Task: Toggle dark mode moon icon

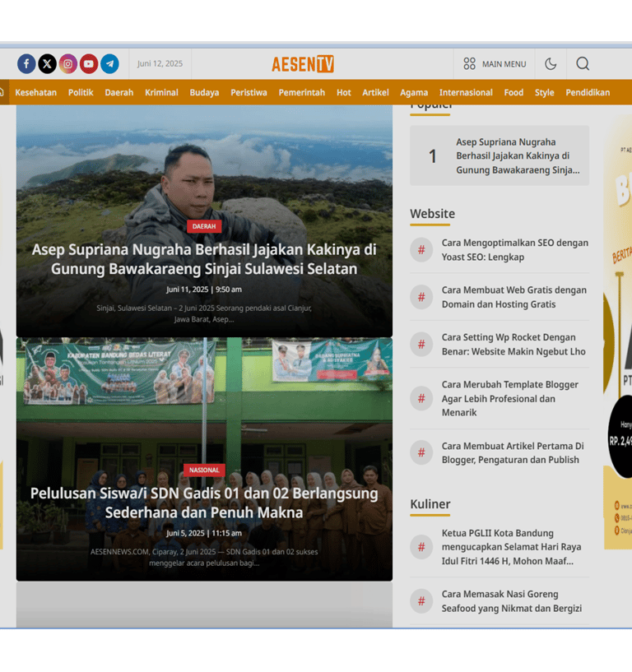Action: [x=551, y=64]
